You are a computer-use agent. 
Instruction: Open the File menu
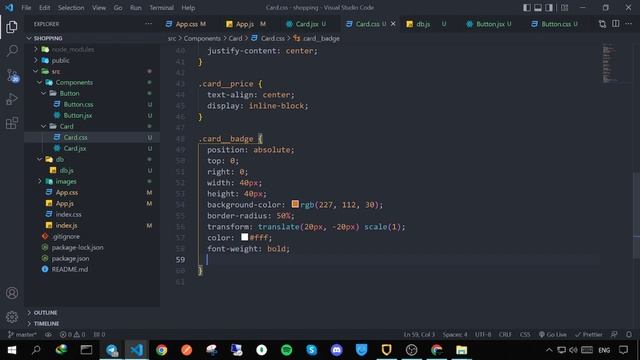tap(26, 7)
